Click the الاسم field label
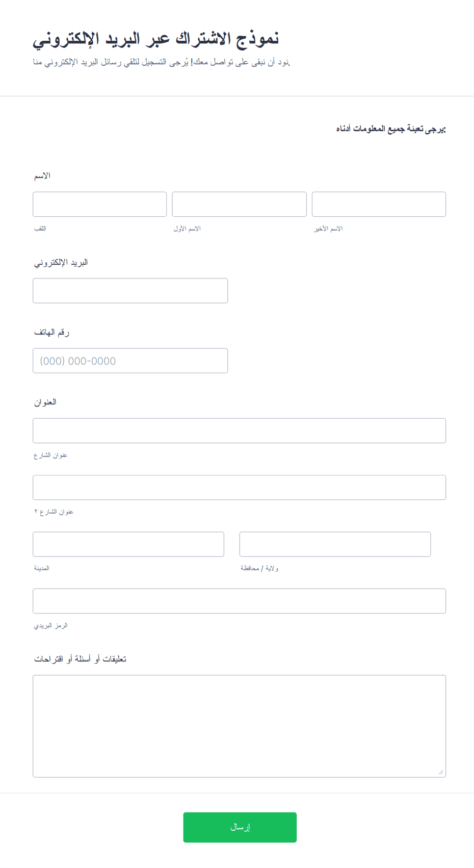This screenshot has width=474, height=868. (42, 176)
